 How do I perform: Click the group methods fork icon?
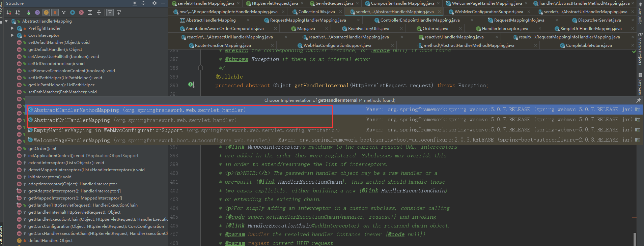click(64, 12)
